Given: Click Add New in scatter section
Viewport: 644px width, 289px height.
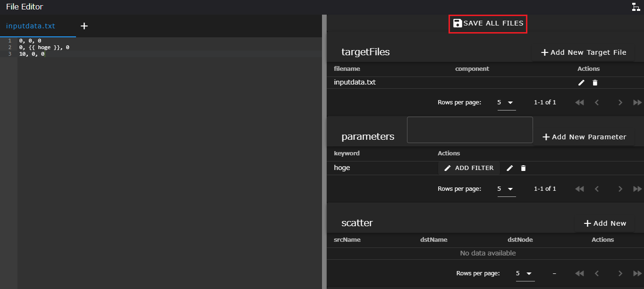Looking at the screenshot, I should [605, 223].
